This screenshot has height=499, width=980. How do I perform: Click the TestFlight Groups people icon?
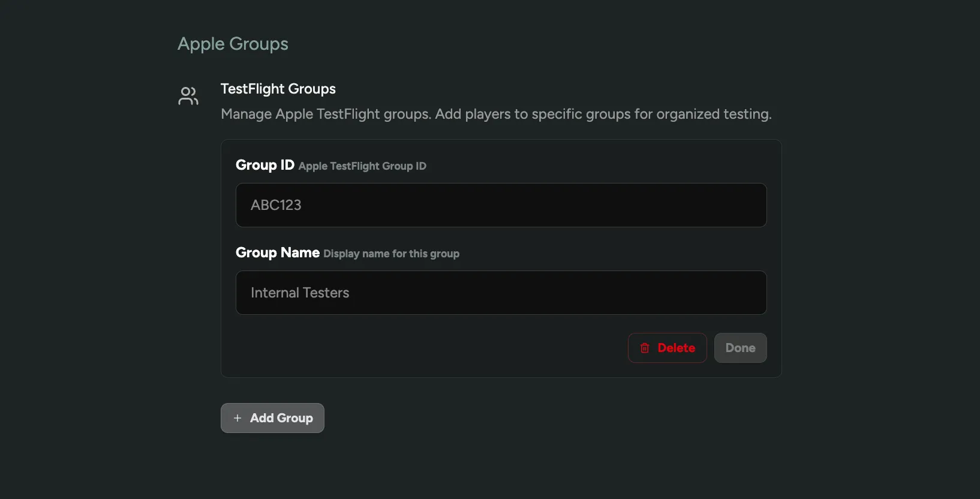click(x=188, y=96)
